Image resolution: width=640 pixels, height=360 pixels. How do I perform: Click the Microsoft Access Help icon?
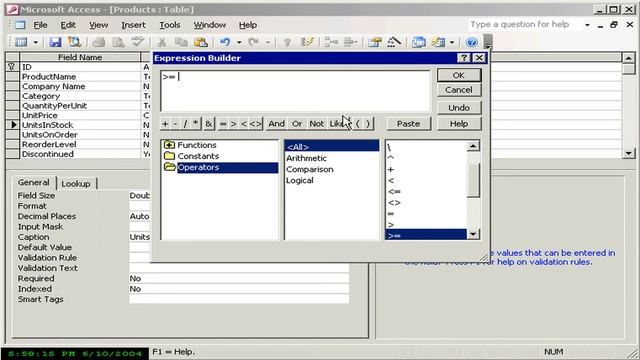coord(471,42)
